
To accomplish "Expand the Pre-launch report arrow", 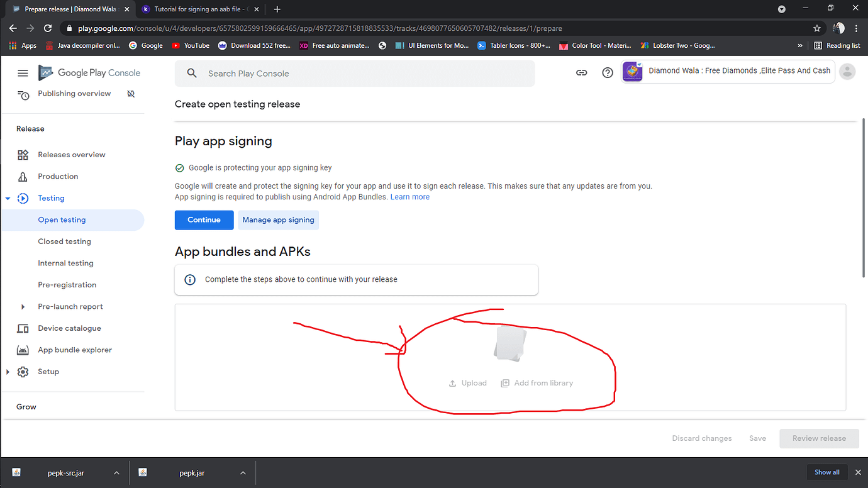I will pyautogui.click(x=23, y=307).
